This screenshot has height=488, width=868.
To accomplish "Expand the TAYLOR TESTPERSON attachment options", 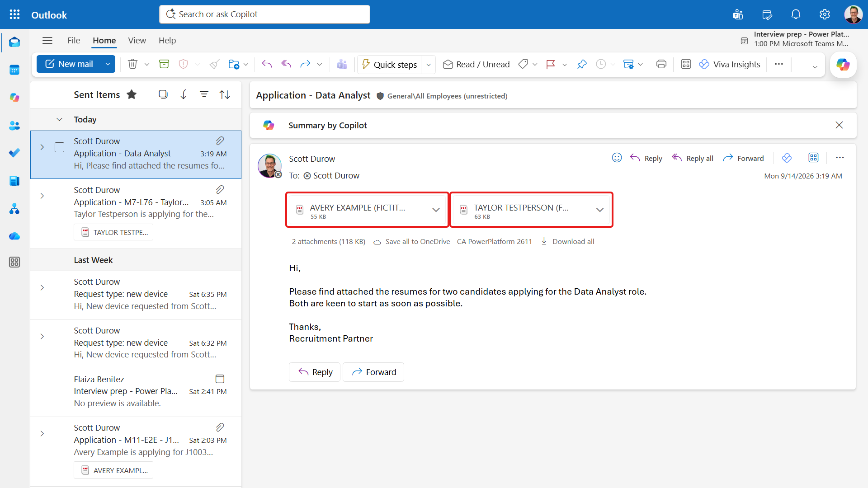I will tap(600, 210).
